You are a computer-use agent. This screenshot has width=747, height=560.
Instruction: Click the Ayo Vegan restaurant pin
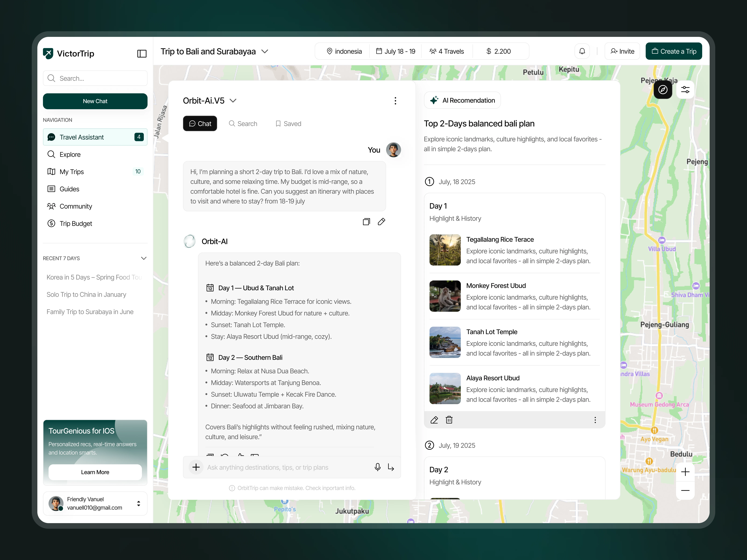coord(654,430)
